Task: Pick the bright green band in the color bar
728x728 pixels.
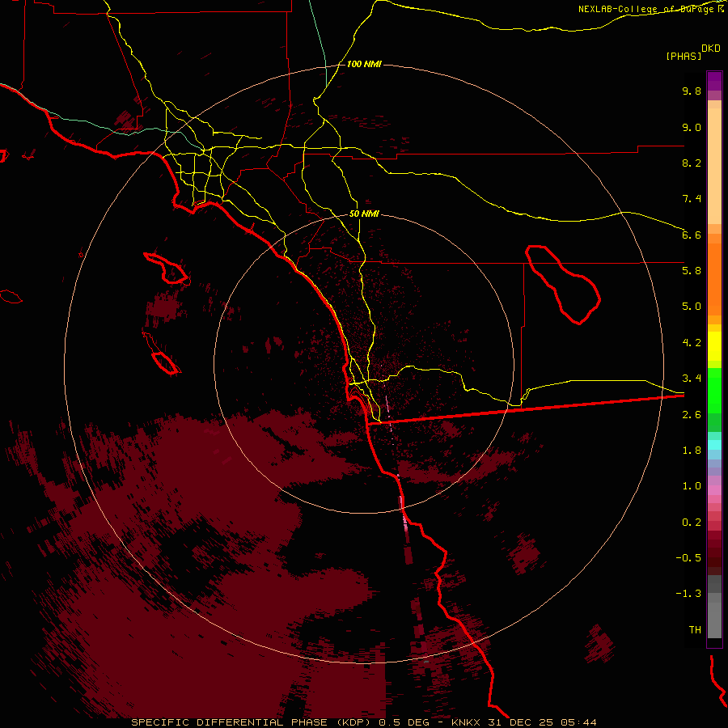Action: click(x=714, y=390)
